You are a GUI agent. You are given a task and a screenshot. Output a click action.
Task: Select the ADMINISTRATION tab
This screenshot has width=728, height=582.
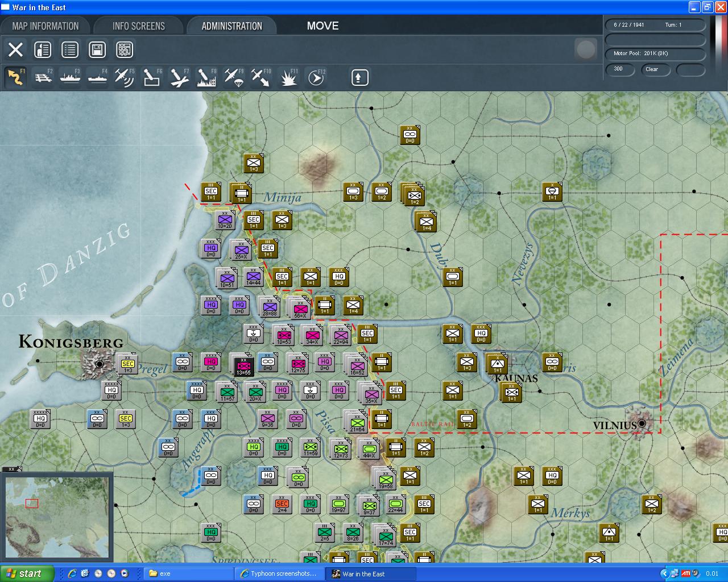point(231,26)
